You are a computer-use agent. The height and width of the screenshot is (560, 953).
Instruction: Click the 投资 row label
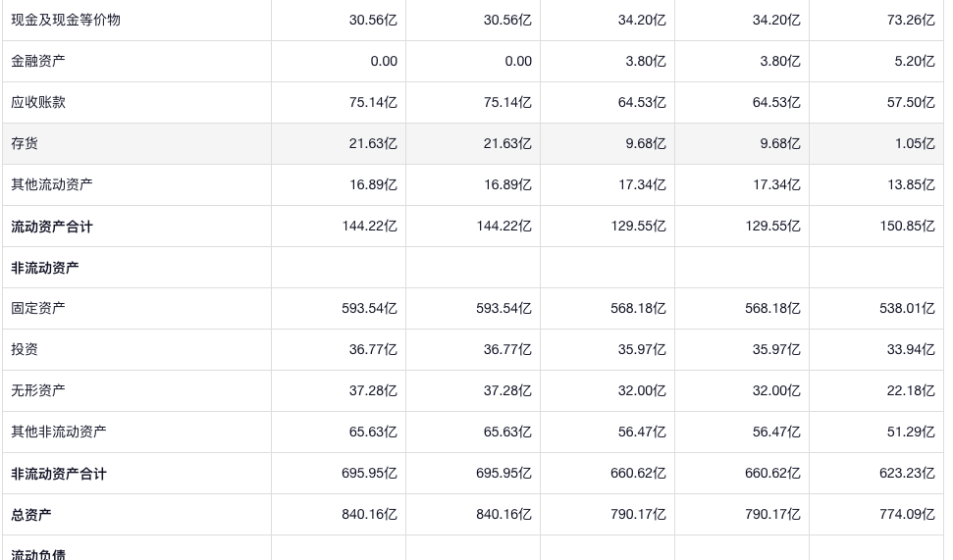point(25,349)
